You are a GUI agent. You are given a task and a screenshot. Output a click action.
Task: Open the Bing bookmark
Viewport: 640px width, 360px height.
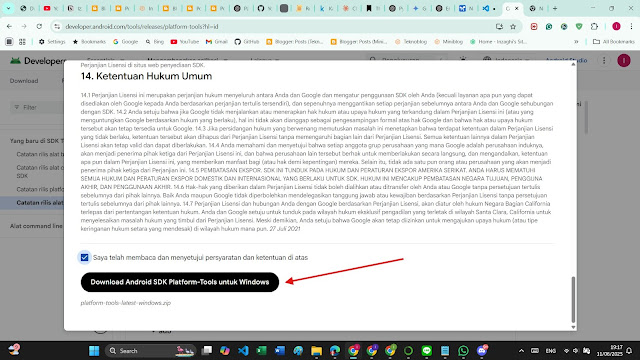tap(155, 42)
